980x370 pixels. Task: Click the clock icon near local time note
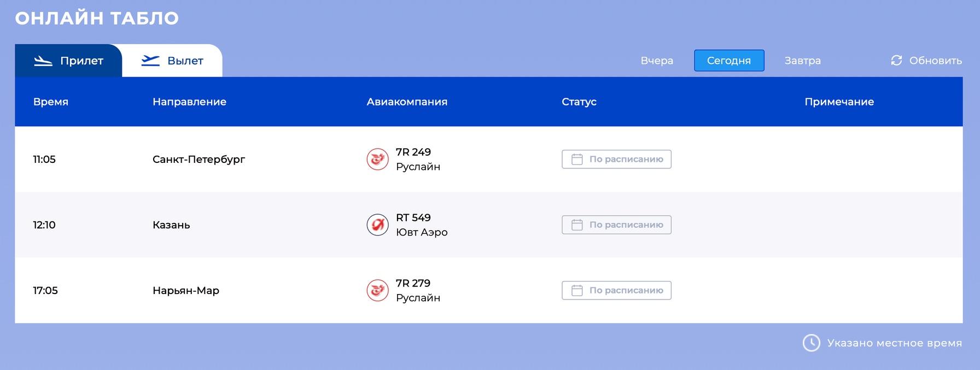tap(811, 343)
